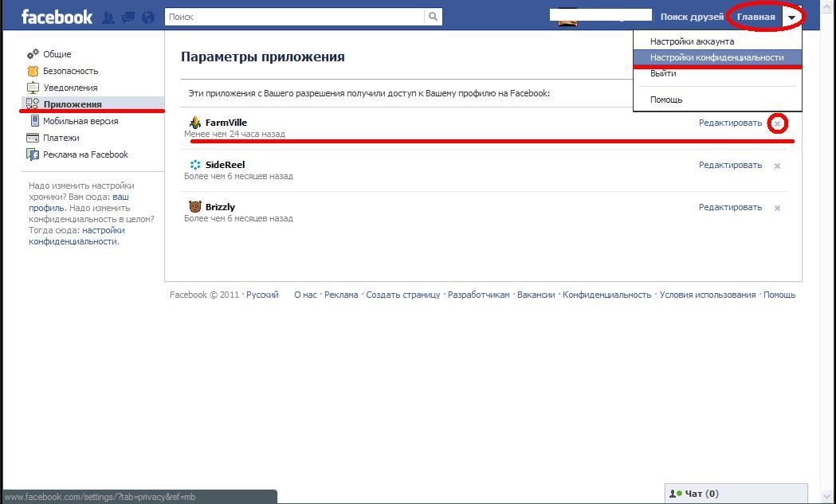Select Приложения in sidebar
This screenshot has width=836, height=504.
(72, 104)
